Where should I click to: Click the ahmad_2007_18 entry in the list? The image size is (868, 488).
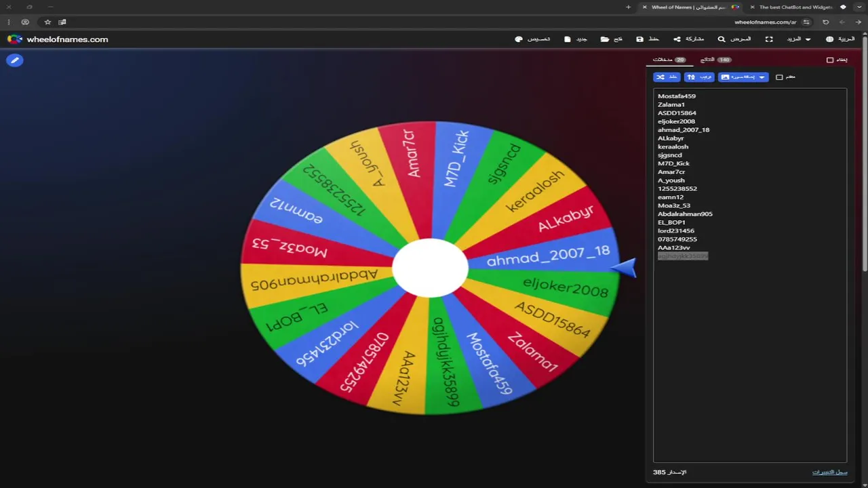684,129
